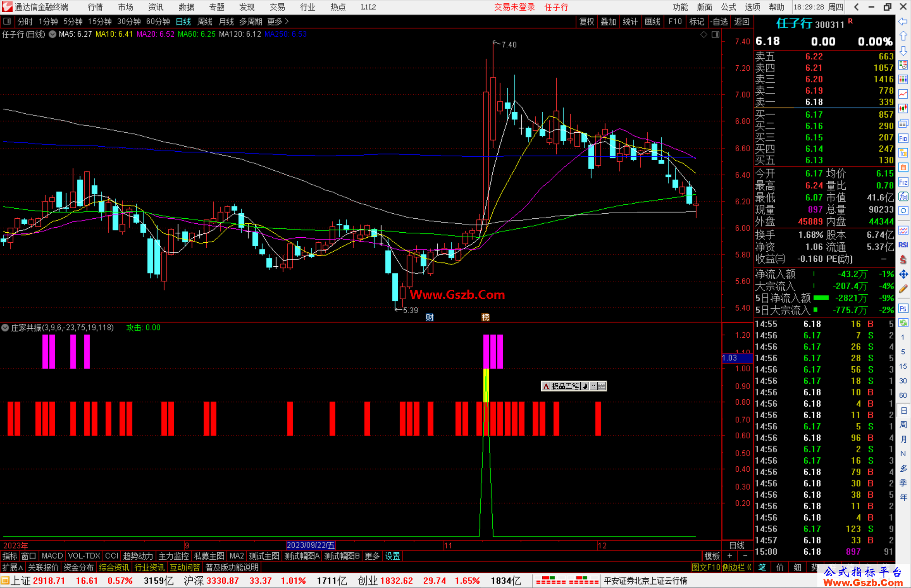Open the candlestick chart sidebar icon
This screenshot has width=911, height=588.
tap(903, 109)
